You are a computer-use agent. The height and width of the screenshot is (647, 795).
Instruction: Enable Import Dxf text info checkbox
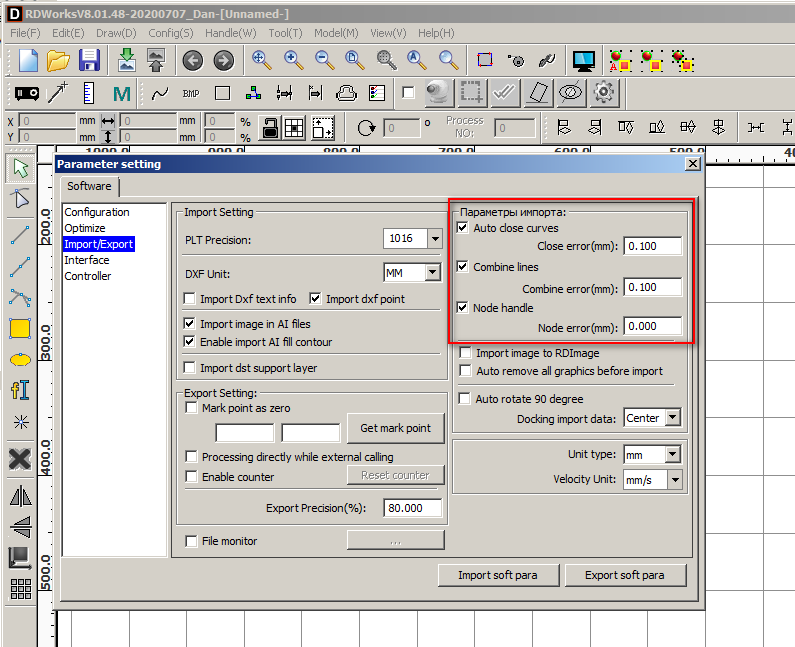191,299
